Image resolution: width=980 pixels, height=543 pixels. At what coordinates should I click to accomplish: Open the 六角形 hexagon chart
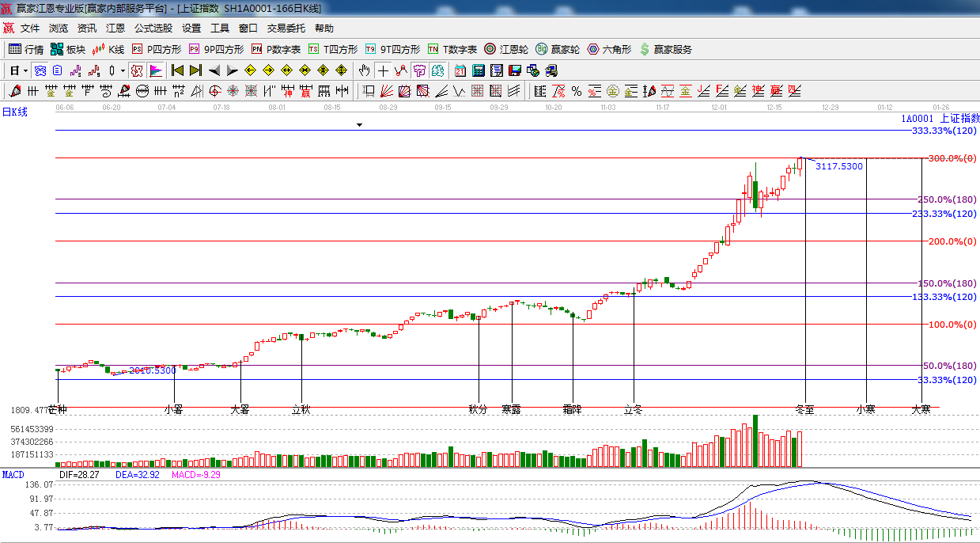609,49
